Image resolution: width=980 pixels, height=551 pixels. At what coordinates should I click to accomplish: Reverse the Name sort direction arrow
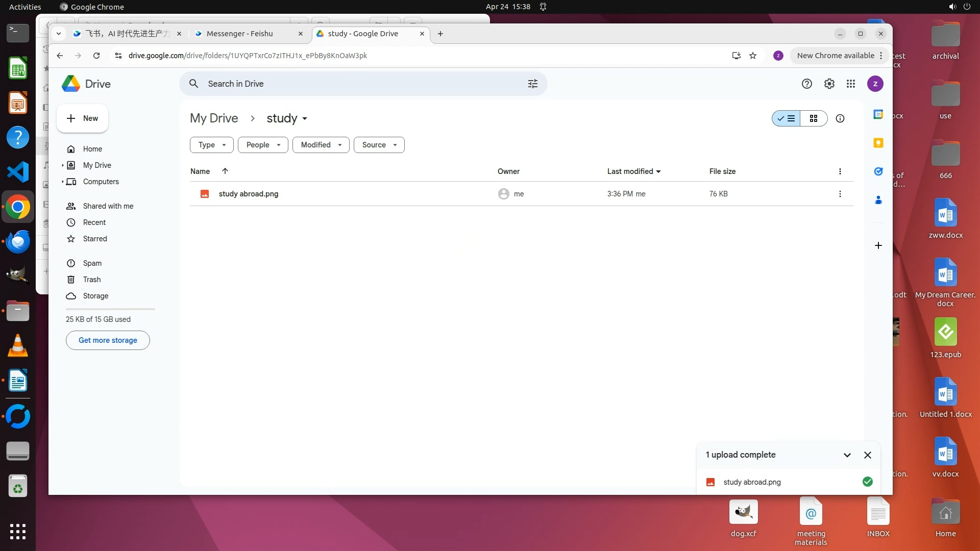225,171
